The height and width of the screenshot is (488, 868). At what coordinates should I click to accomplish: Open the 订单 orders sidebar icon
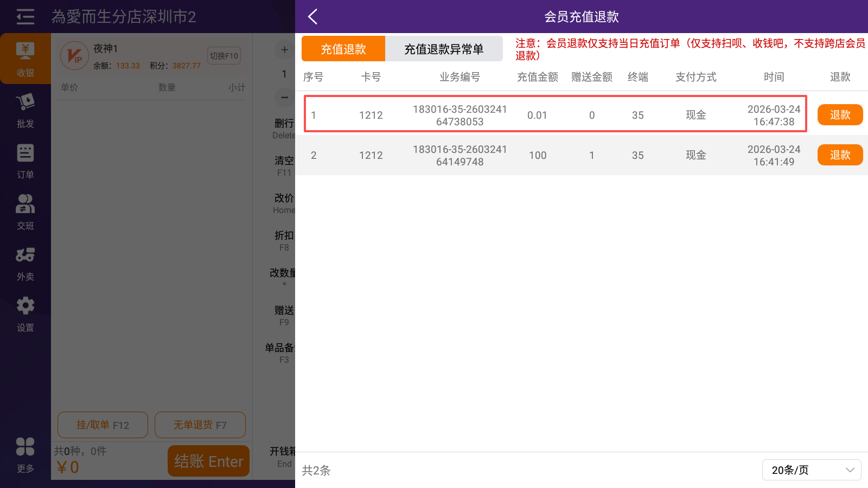click(25, 161)
